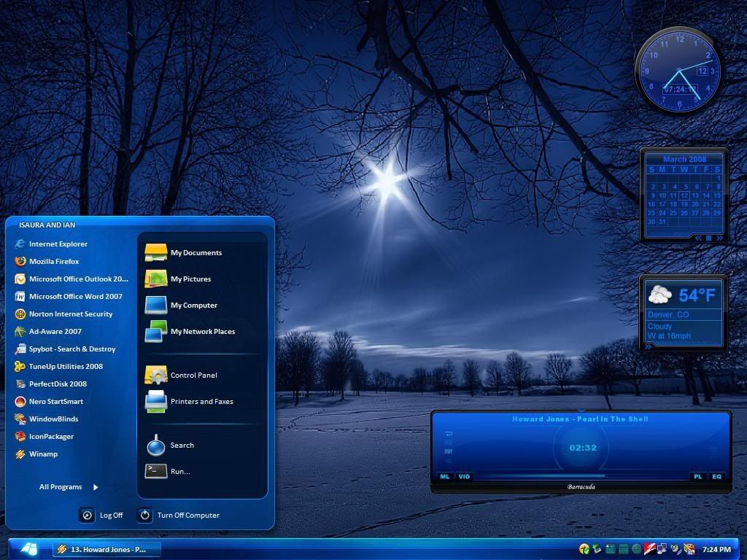The width and height of the screenshot is (747, 560).
Task: Click Turn Off Computer
Action: pyautogui.click(x=178, y=516)
